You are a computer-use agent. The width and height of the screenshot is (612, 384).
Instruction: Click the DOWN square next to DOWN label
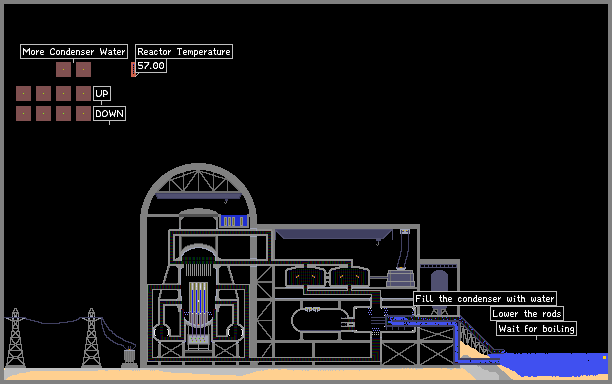pos(83,114)
